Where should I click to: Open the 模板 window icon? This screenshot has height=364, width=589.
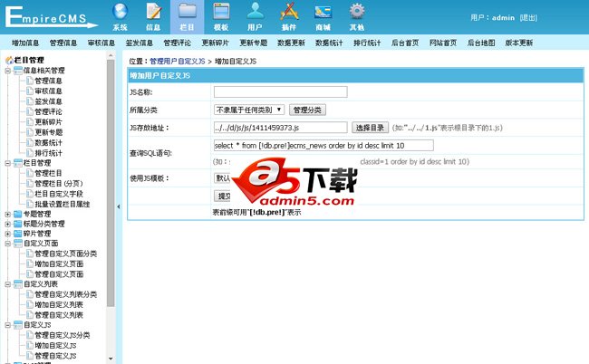[221, 11]
